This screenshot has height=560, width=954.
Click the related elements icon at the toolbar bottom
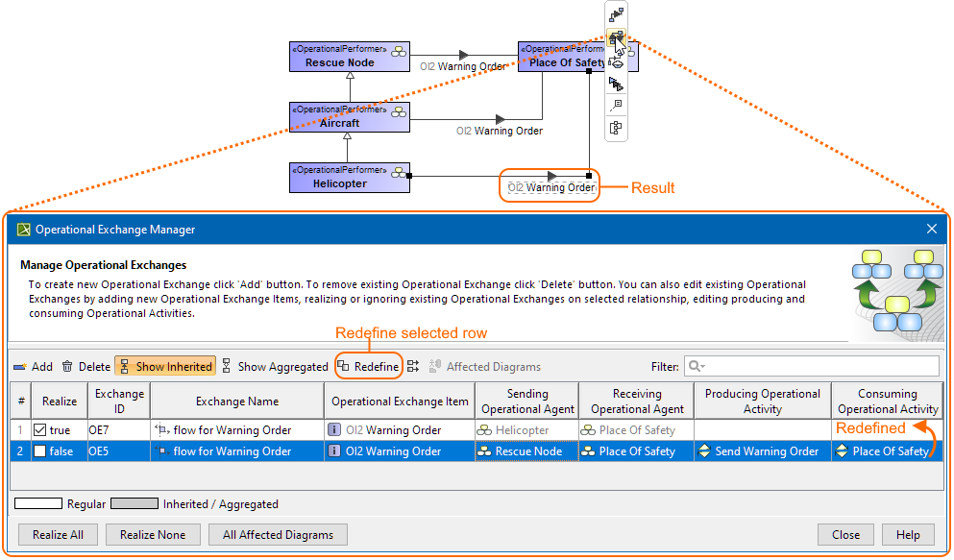(616, 128)
